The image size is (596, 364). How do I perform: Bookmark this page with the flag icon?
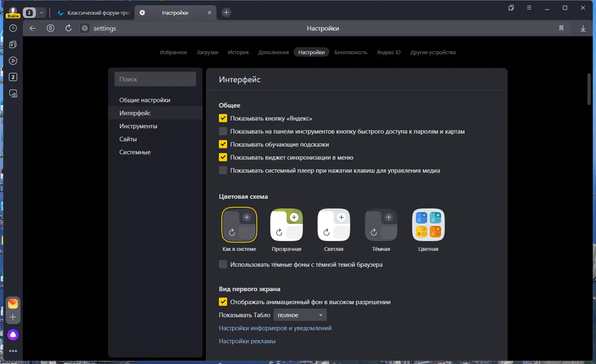click(561, 28)
